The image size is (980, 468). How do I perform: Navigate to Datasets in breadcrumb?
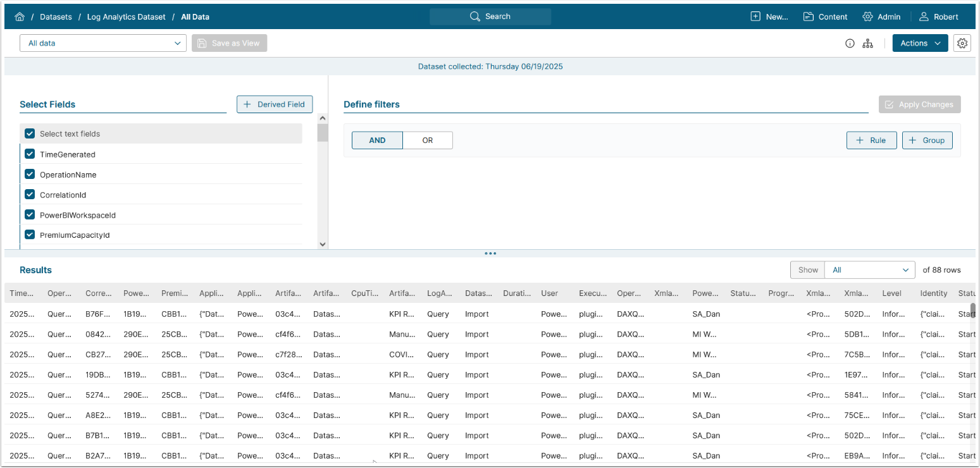[x=56, y=17]
